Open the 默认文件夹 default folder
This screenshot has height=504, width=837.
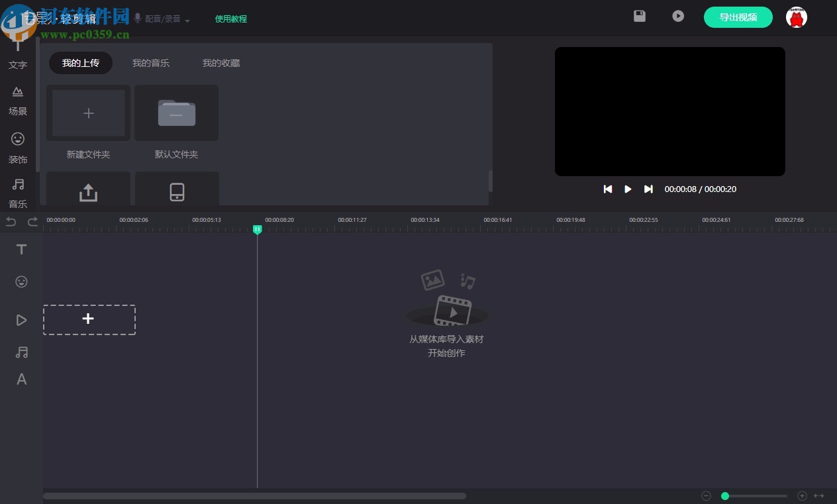(x=177, y=113)
